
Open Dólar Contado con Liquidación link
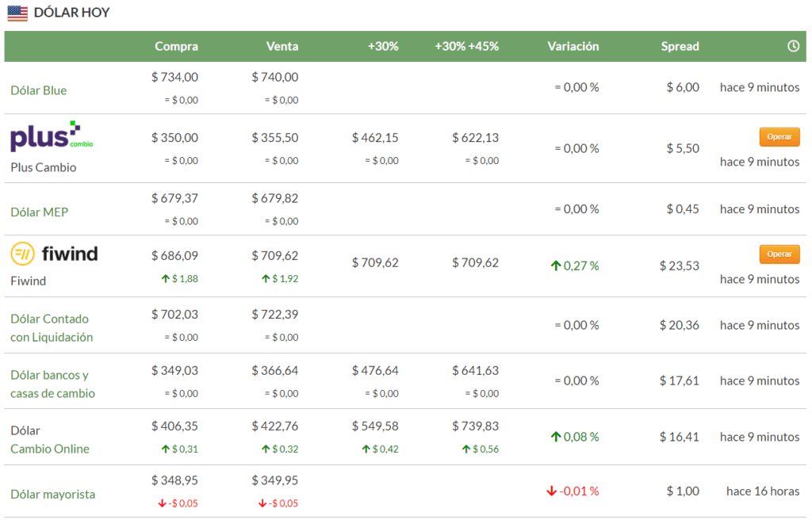pyautogui.click(x=51, y=327)
